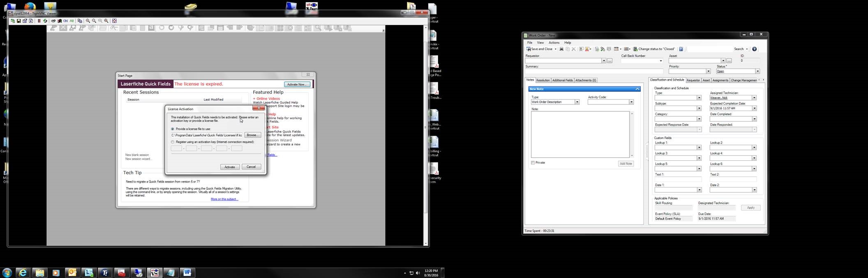Screen dimensions: 868x278
Task: Open the Assigned Technician dropdown
Action: point(754,98)
